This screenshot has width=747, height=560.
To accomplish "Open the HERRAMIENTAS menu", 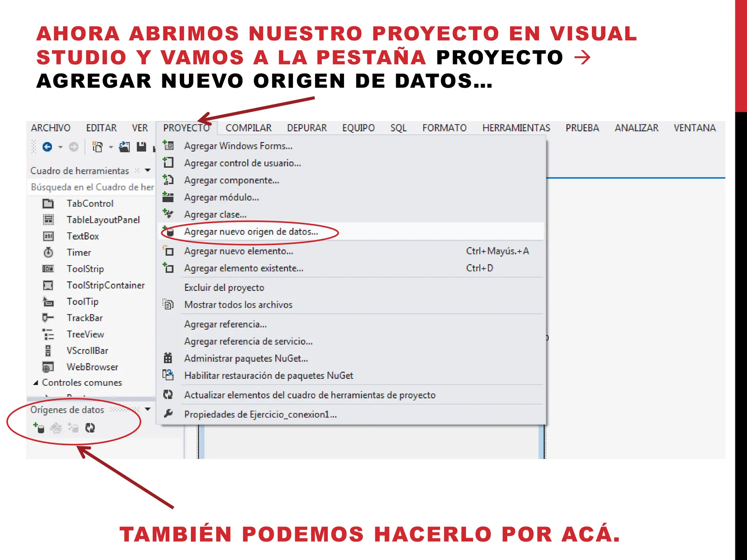I will tap(516, 128).
